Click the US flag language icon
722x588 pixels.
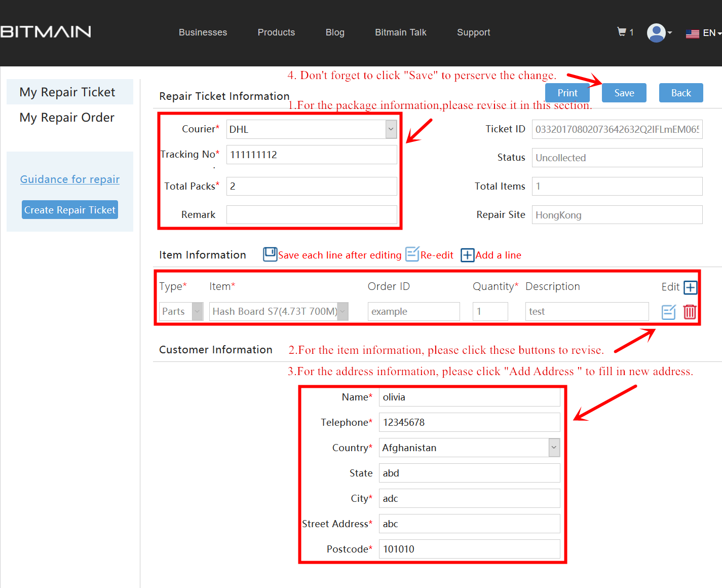[693, 33]
